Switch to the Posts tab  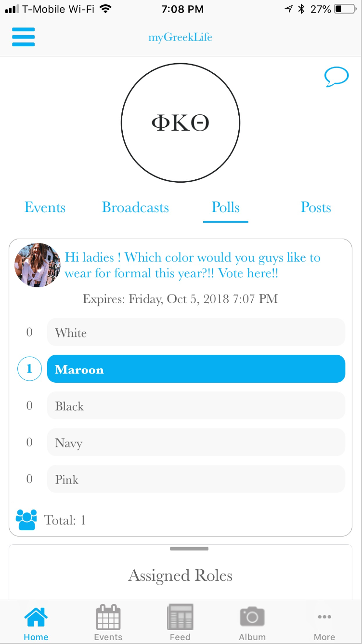316,208
